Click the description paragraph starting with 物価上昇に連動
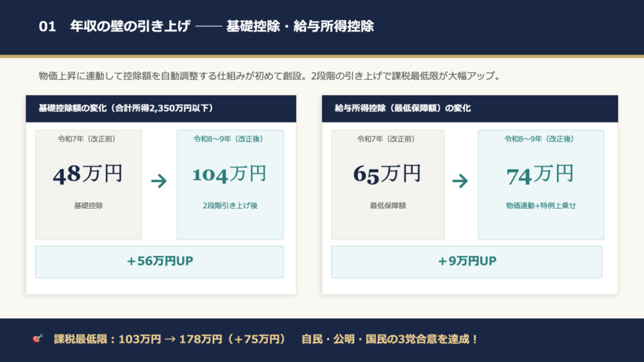 click(269, 77)
